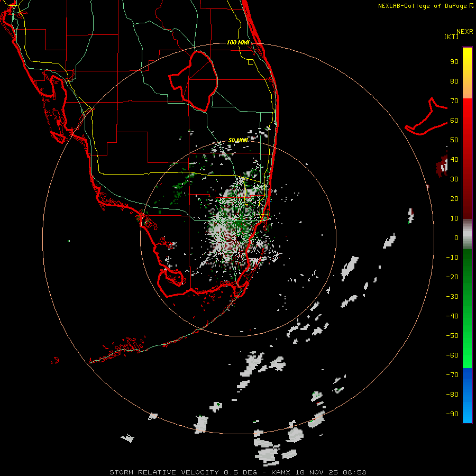Select the -60 value on velocity scale
This screenshot has height=476, width=476.
pos(452,355)
